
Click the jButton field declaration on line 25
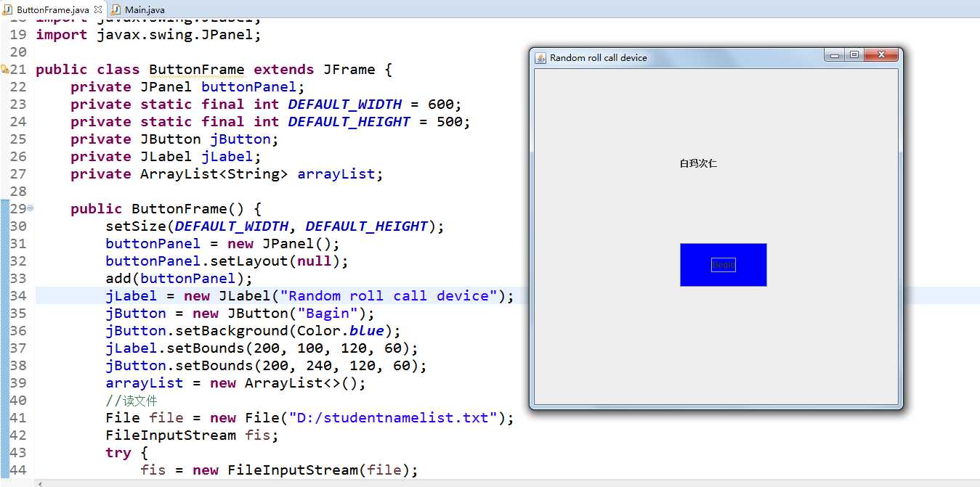coord(174,139)
